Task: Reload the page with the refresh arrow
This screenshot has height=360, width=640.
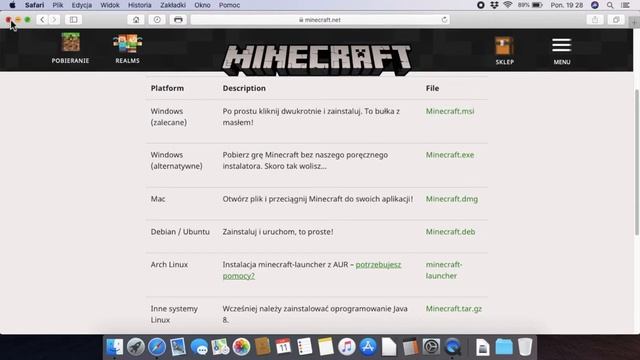Action: point(444,20)
